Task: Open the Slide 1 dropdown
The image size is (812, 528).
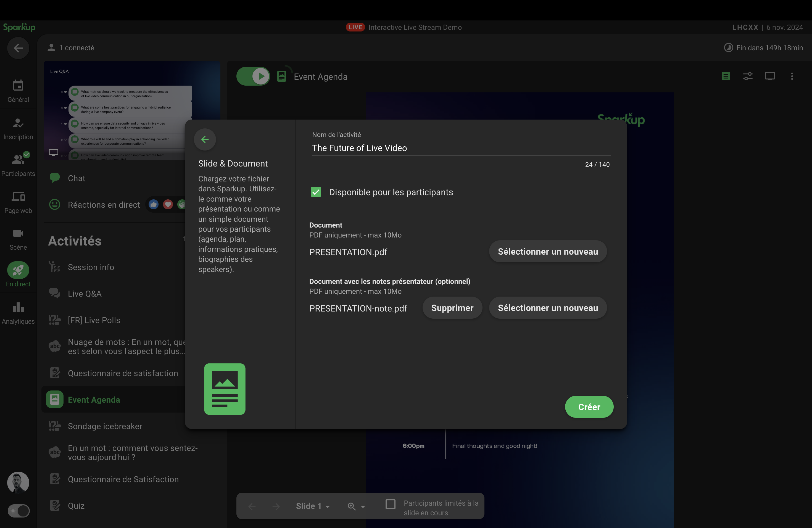Action: pos(313,506)
